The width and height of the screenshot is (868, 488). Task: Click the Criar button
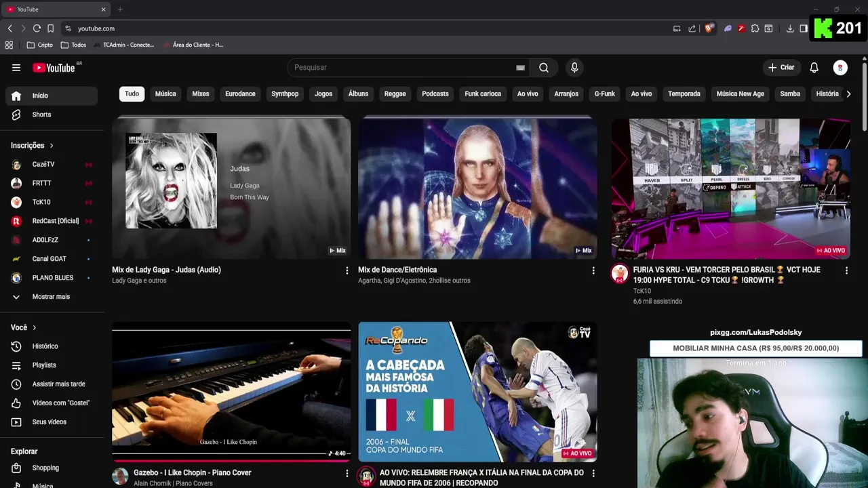point(781,67)
